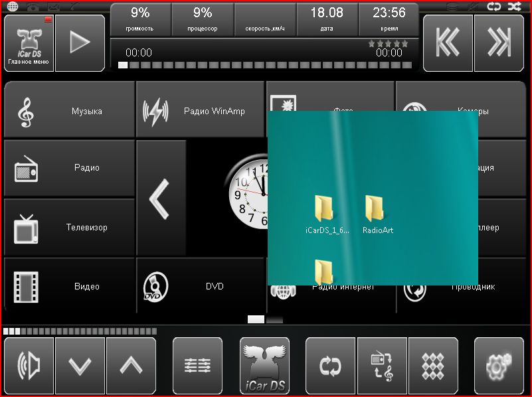Raise volume with the up chevron

click(x=131, y=366)
